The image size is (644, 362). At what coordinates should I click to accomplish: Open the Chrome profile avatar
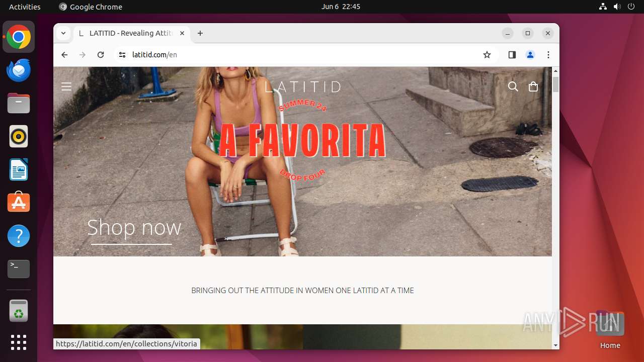tap(530, 55)
